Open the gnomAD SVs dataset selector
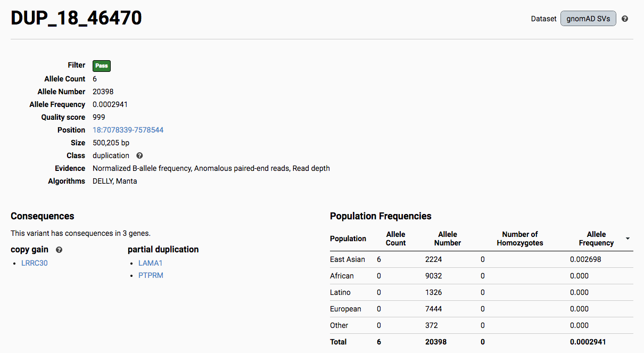This screenshot has height=353, width=644. tap(588, 19)
